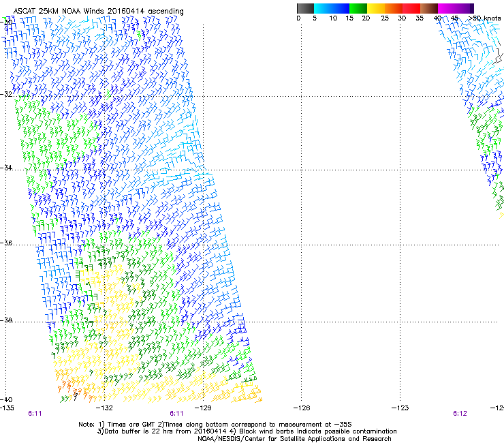Click the green 15-20 knots legend color
The image size is (504, 443).
(358, 8)
